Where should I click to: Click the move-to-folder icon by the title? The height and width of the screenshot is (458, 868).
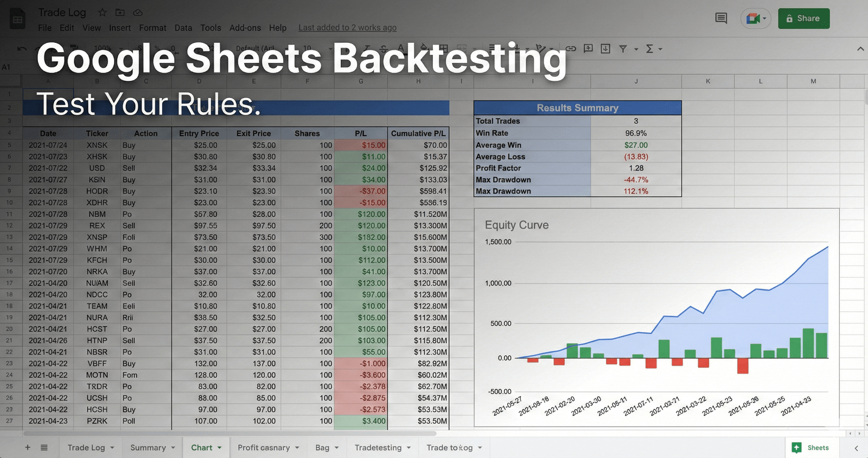point(120,12)
